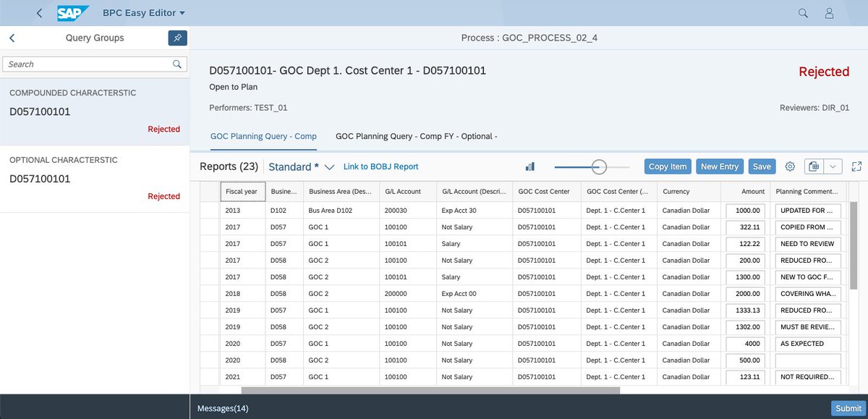
Task: Select the Exp Acct 30 cell
Action: point(474,211)
